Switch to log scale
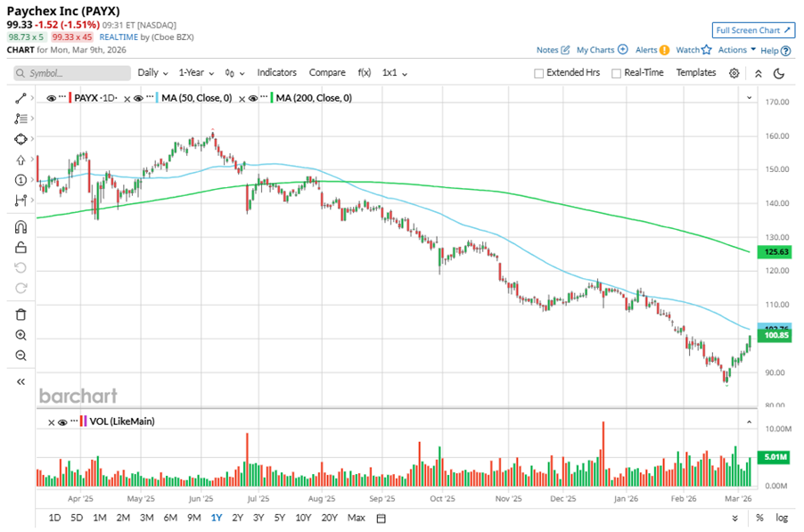This screenshot has height=532, width=804. [782, 518]
